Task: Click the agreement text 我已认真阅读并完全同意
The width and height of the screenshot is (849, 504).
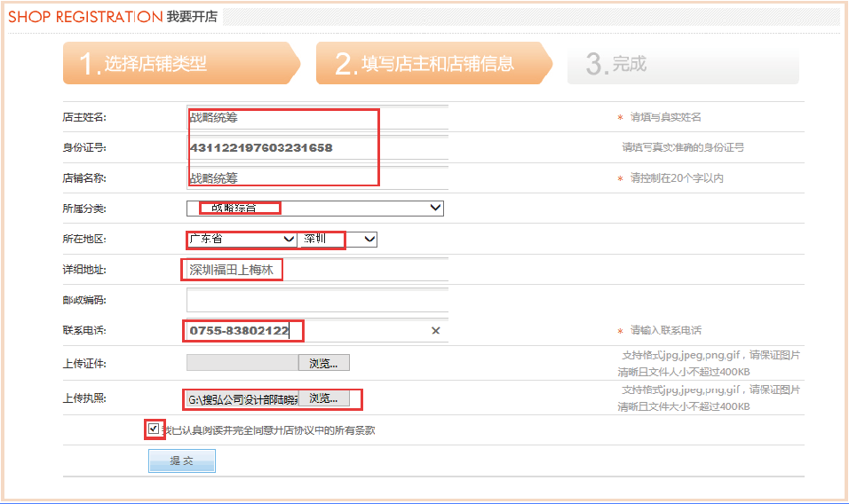Action: point(268,430)
